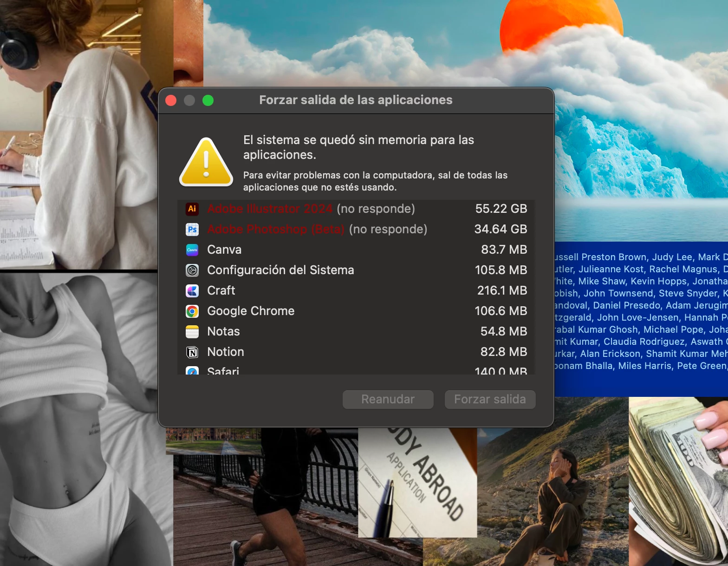Image resolution: width=728 pixels, height=566 pixels.
Task: Select the partially visible Safari row
Action: point(356,369)
